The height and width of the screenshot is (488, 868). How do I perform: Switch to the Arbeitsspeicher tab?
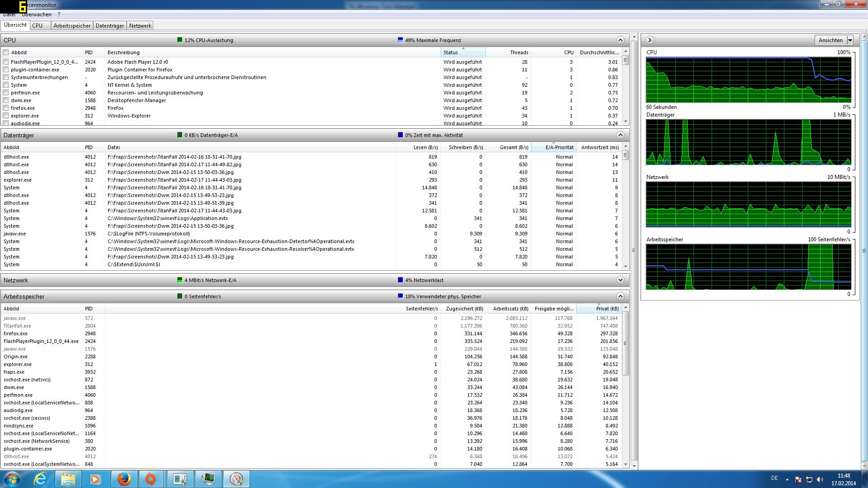(72, 26)
